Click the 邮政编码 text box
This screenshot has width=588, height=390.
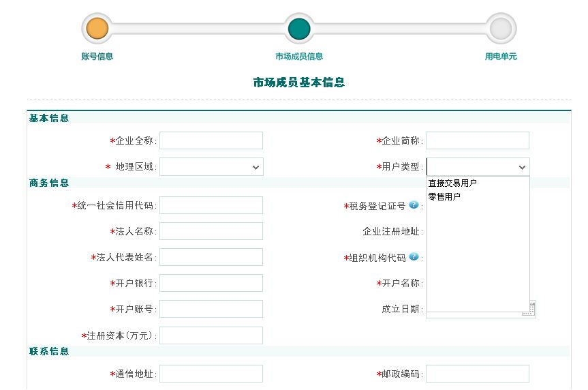[x=478, y=374]
